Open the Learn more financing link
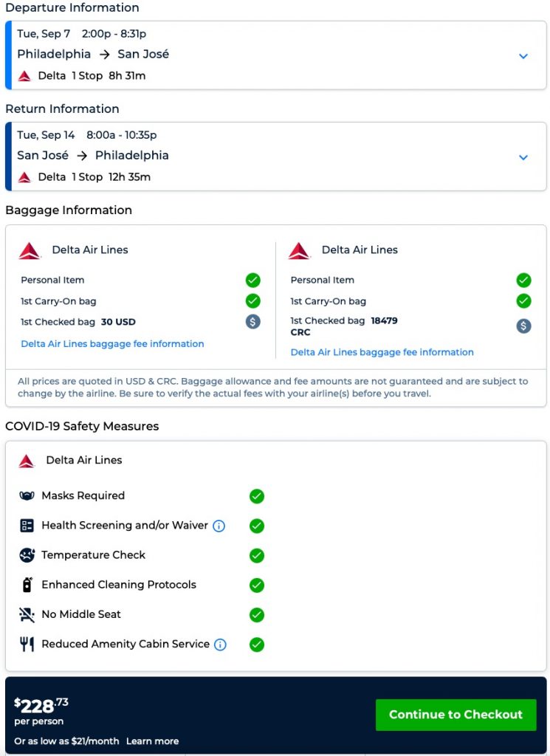The image size is (550, 756). 152,741
